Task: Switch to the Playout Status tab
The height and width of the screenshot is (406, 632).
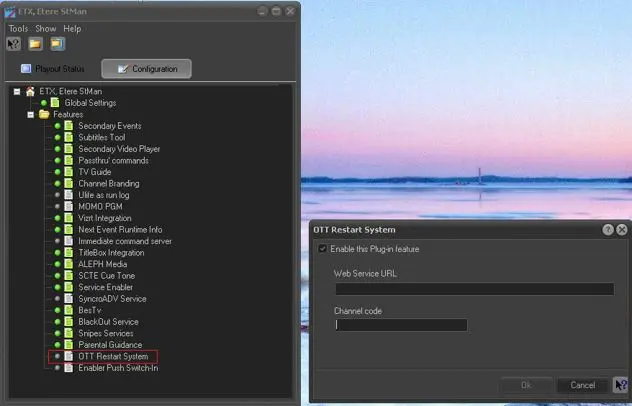Action: coord(56,69)
